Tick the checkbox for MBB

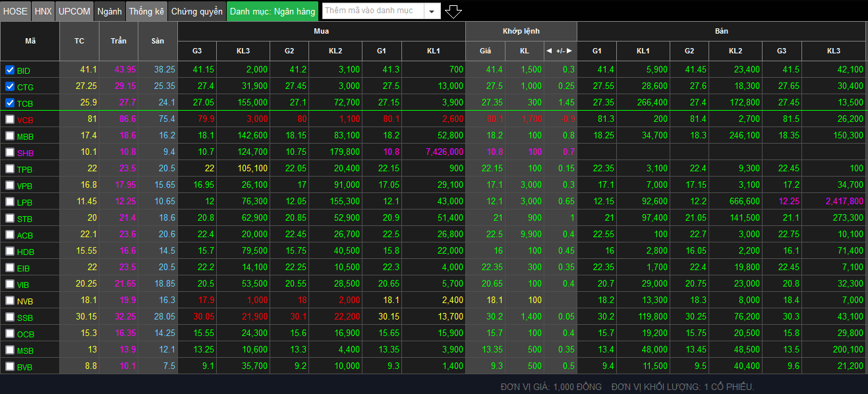(x=10, y=136)
